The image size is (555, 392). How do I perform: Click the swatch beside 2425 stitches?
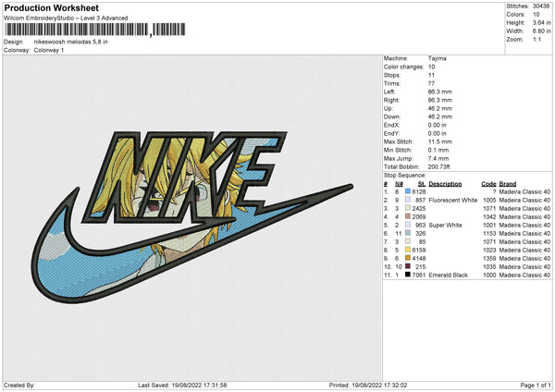pyautogui.click(x=408, y=208)
